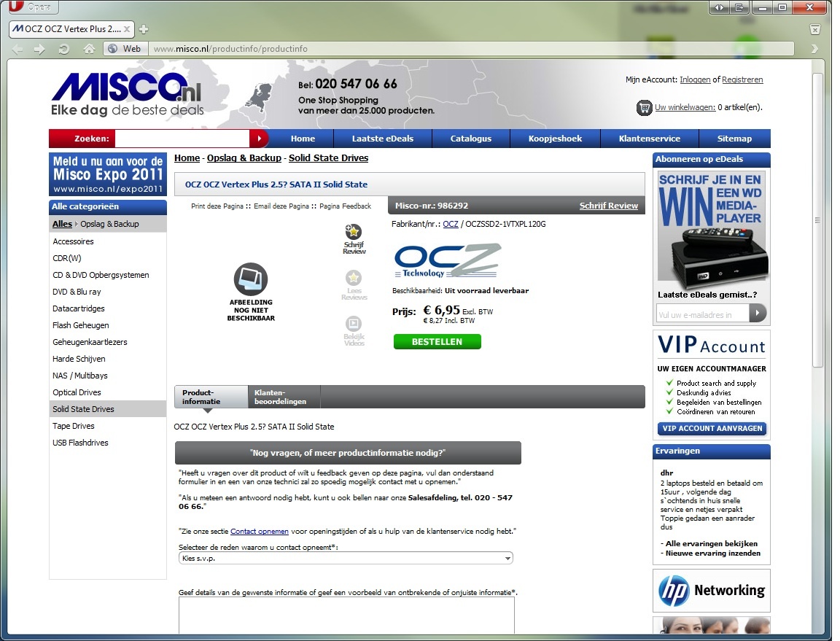Open a new tab with plus icon
840x641 pixels.
[x=144, y=29]
